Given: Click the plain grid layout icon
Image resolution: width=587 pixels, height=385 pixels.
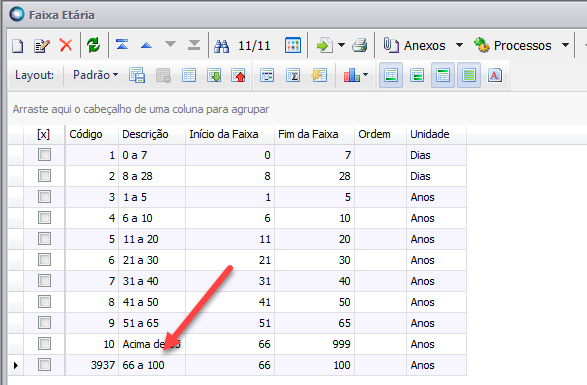Looking at the screenshot, I should 189,75.
